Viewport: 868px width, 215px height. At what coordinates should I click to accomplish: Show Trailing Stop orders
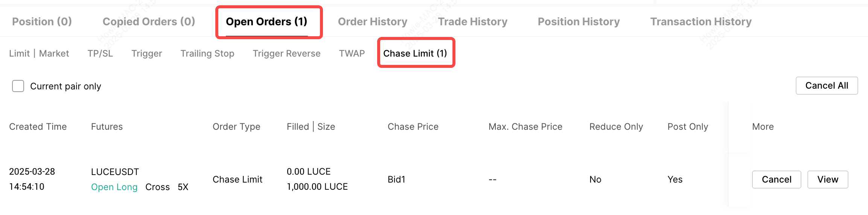(207, 54)
